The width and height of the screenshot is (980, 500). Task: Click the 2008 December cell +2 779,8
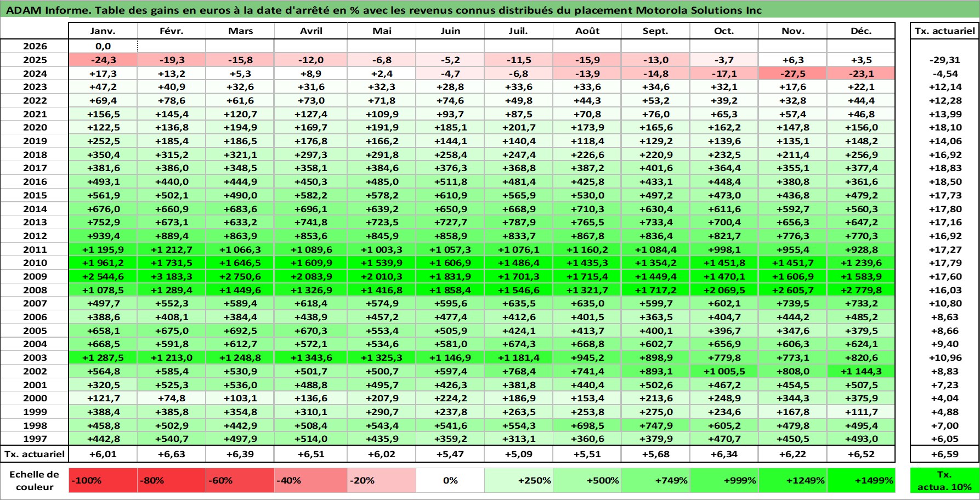click(861, 290)
